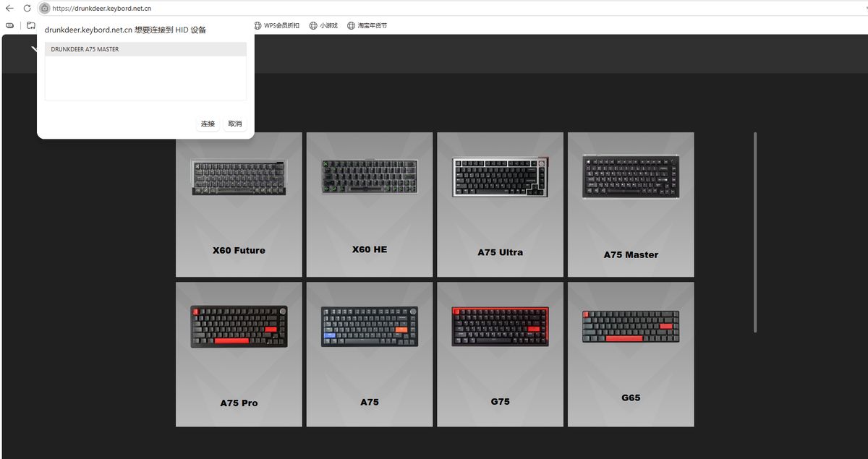Click the A75 Master card label

pyautogui.click(x=631, y=254)
